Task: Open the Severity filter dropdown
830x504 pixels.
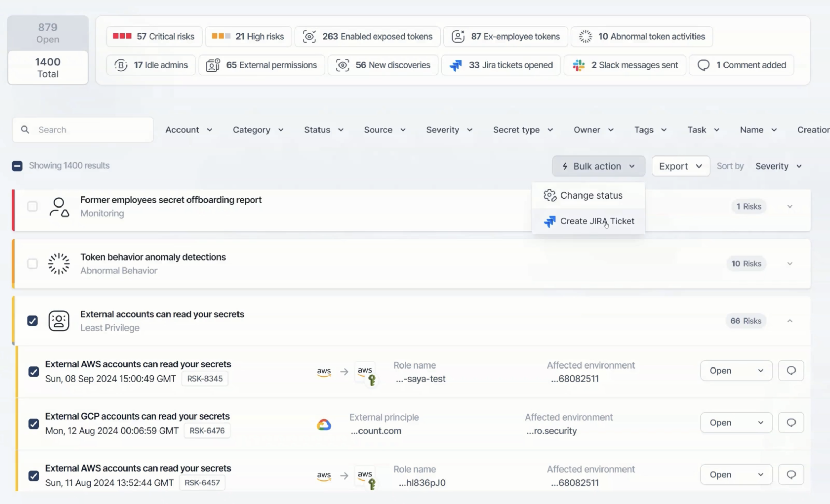Action: (449, 130)
